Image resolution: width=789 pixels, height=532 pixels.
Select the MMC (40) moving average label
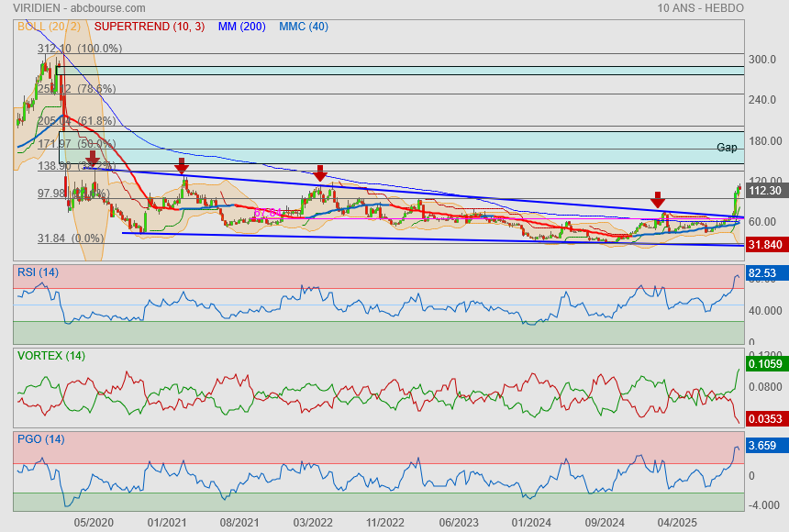tap(303, 27)
